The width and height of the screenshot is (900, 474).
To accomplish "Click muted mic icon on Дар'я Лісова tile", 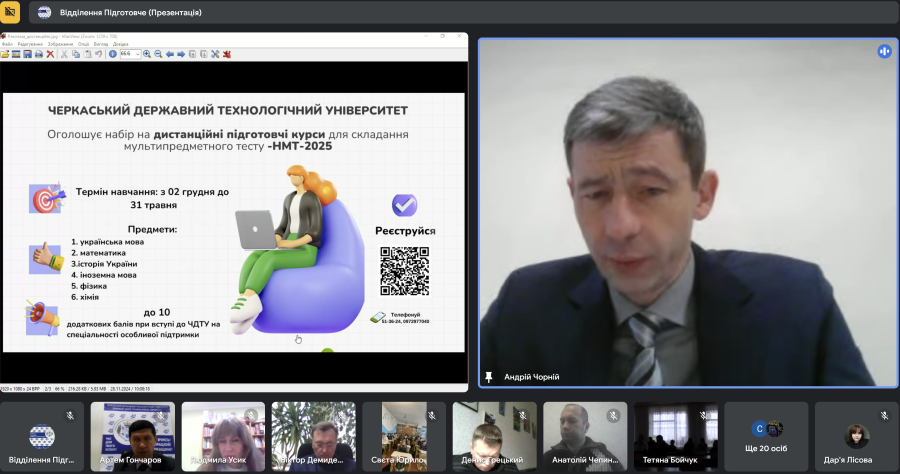I will (882, 414).
